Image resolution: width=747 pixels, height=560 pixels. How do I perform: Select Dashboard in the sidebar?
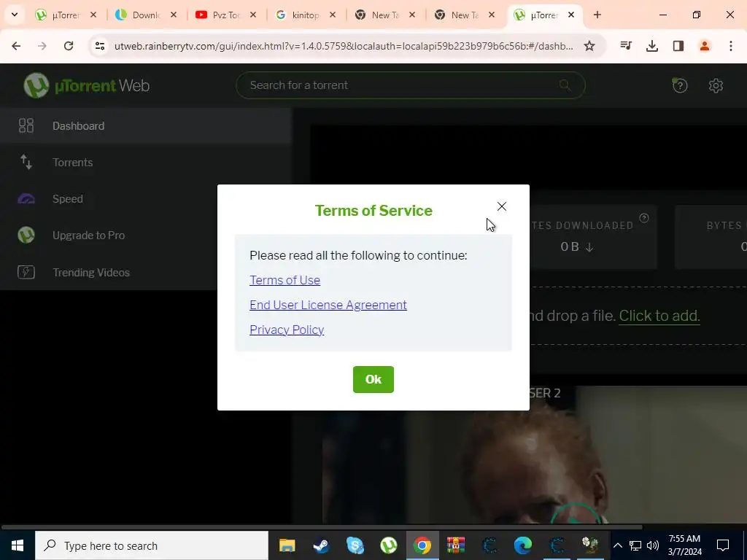tap(145, 125)
